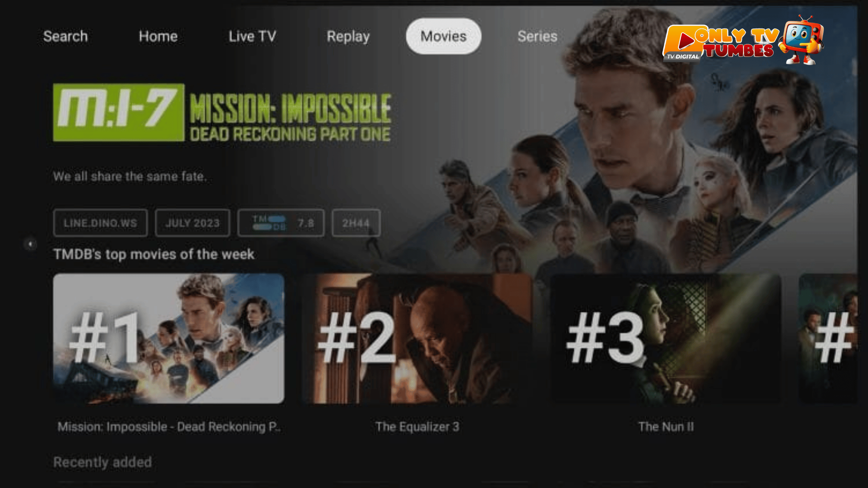The image size is (868, 488).
Task: Go to the Home tab
Action: 158,36
